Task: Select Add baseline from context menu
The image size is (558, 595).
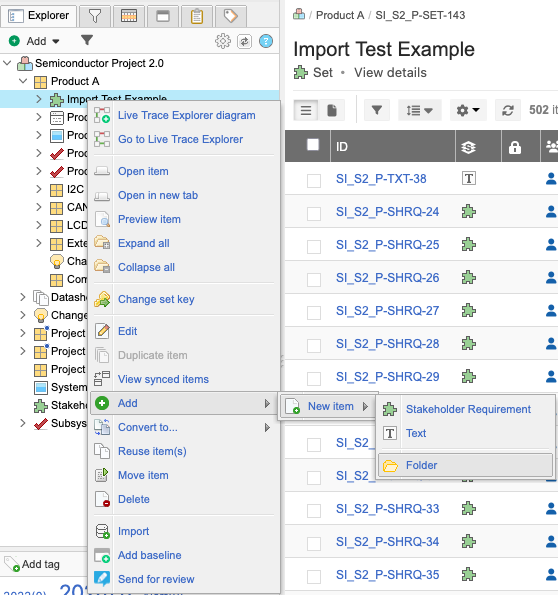Action: [150, 555]
